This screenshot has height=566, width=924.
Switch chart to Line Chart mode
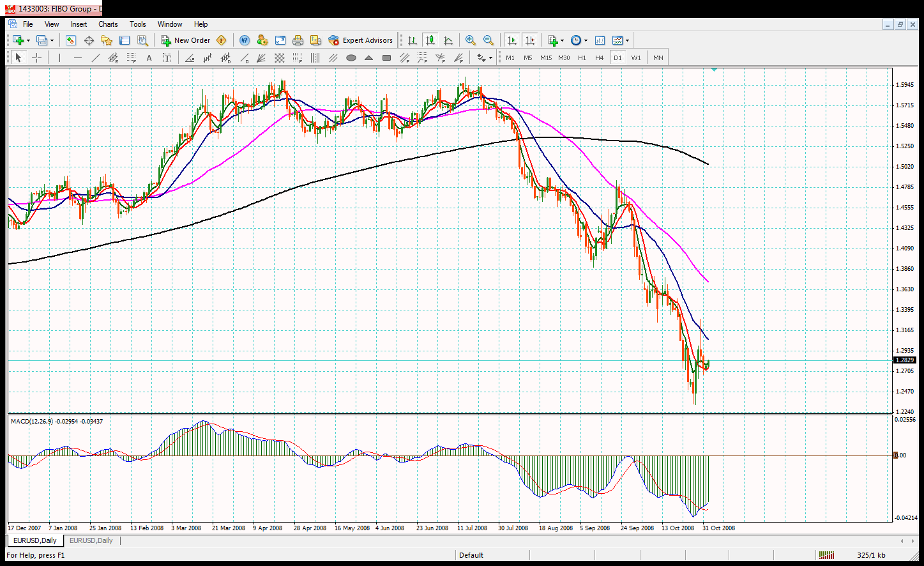tap(448, 40)
